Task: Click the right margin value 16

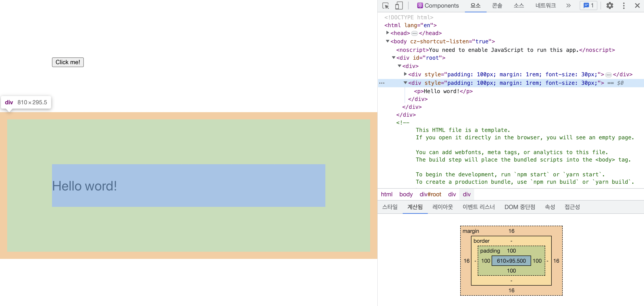Action: [556, 260]
